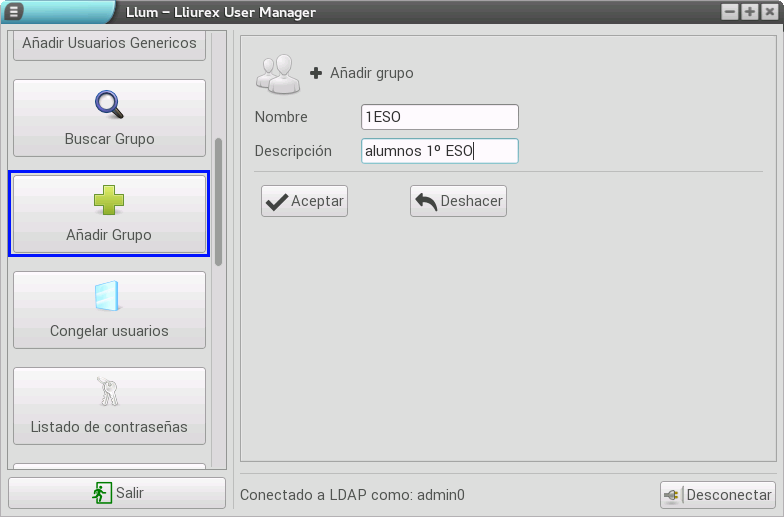Open the window menu icon in title bar
The width and height of the screenshot is (784, 517).
[14, 12]
